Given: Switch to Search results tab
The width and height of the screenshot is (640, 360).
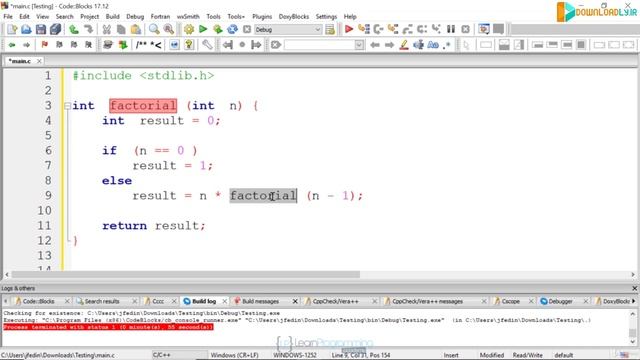Looking at the screenshot, I should click(102, 301).
